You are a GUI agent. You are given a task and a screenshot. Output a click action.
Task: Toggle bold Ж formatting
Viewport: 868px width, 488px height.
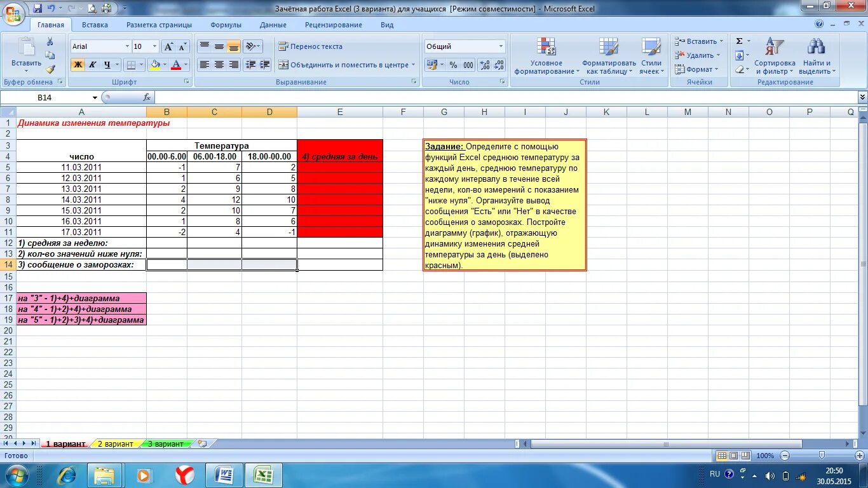(78, 65)
